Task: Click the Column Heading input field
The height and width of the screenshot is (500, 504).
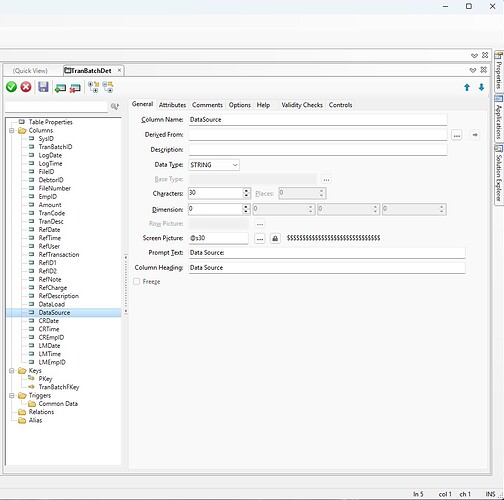Action: coord(327,268)
